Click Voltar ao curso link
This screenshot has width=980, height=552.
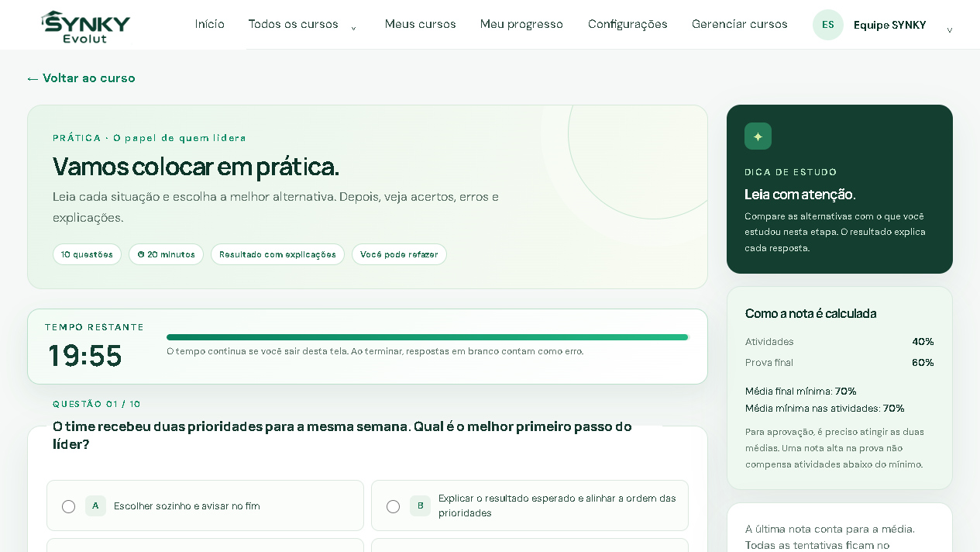(x=81, y=78)
